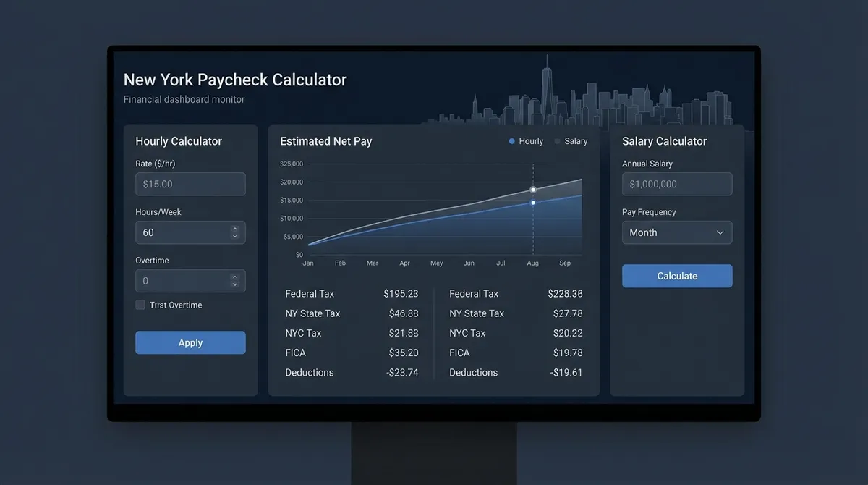Select the Annual Salary input field
868x485 pixels.
(x=677, y=184)
